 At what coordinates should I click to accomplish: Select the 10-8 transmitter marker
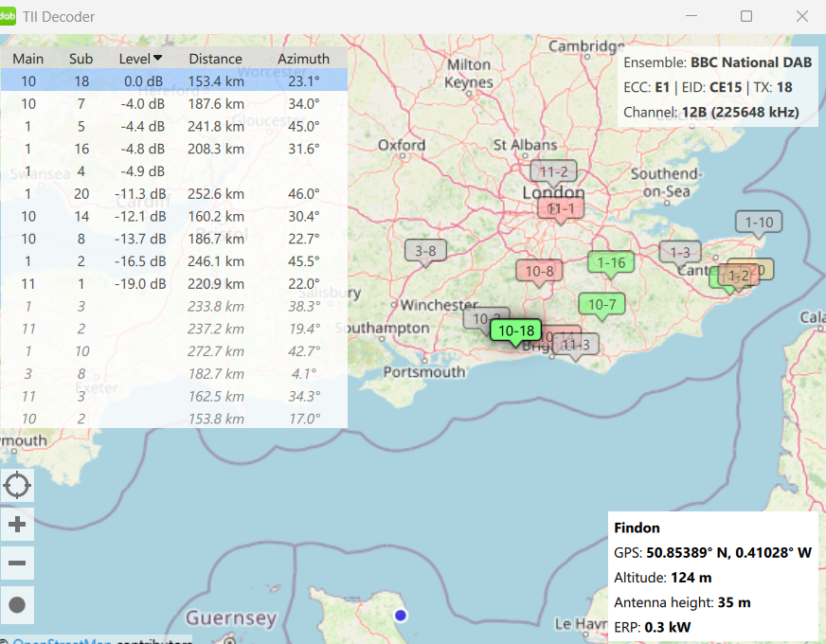539,271
